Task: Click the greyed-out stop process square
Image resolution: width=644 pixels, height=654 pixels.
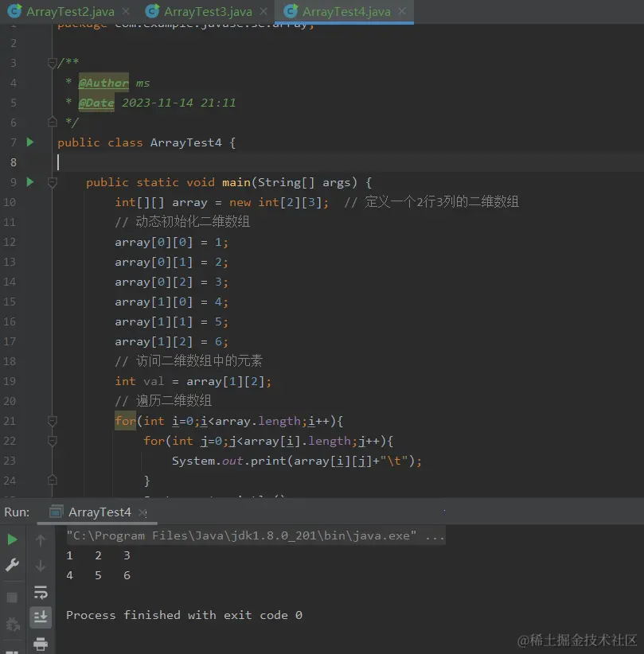Action: coord(12,598)
